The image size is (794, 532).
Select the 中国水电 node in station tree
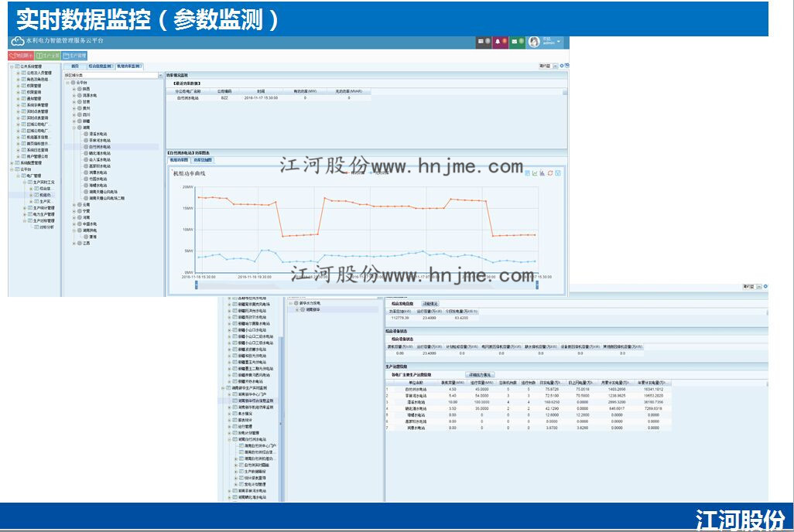[x=90, y=224]
